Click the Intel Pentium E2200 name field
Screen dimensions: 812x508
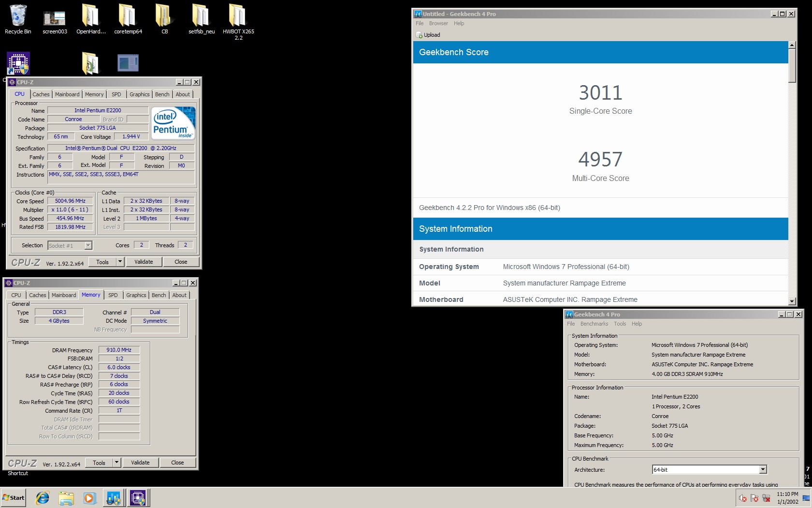tap(98, 110)
